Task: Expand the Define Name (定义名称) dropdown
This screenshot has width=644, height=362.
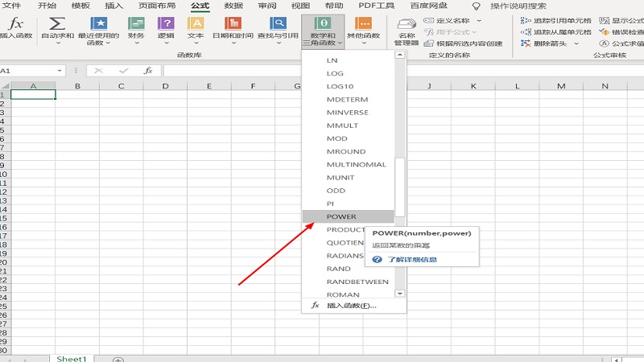Action: point(479,20)
